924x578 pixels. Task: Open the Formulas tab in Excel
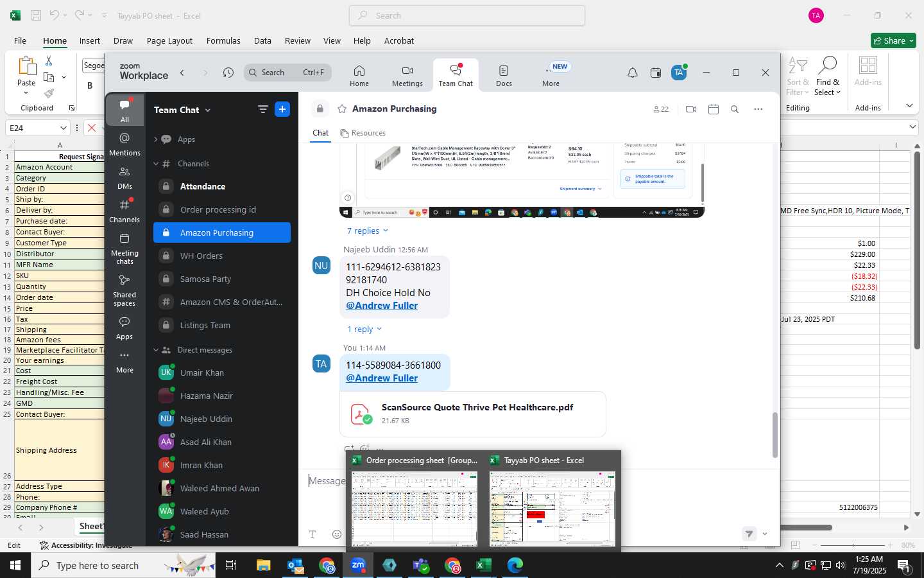pyautogui.click(x=223, y=40)
